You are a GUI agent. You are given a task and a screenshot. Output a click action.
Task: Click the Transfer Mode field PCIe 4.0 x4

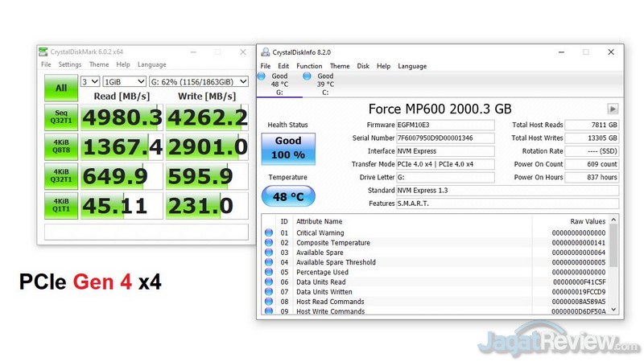tap(445, 164)
